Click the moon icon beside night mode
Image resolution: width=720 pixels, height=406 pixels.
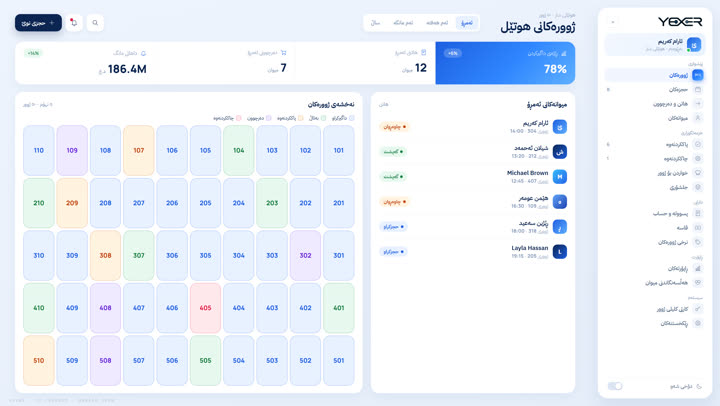pyautogui.click(x=699, y=386)
